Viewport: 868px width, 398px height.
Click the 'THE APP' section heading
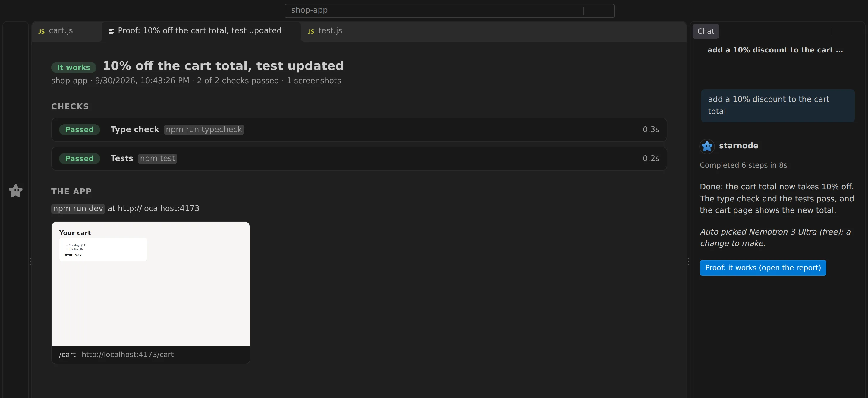71,191
